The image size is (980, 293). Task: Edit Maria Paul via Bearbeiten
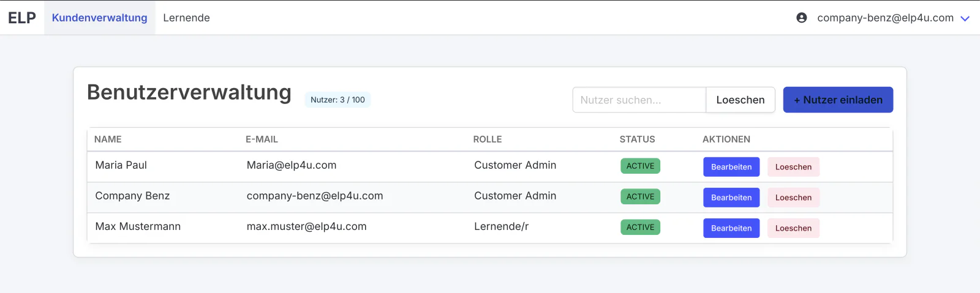[x=731, y=167]
